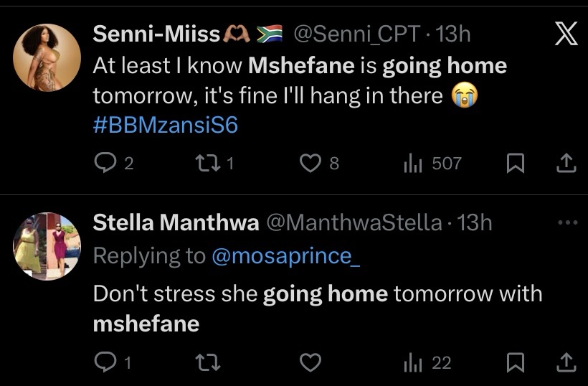Reply to Senni-Miiss's tweet
The image size is (588, 386).
(x=105, y=164)
